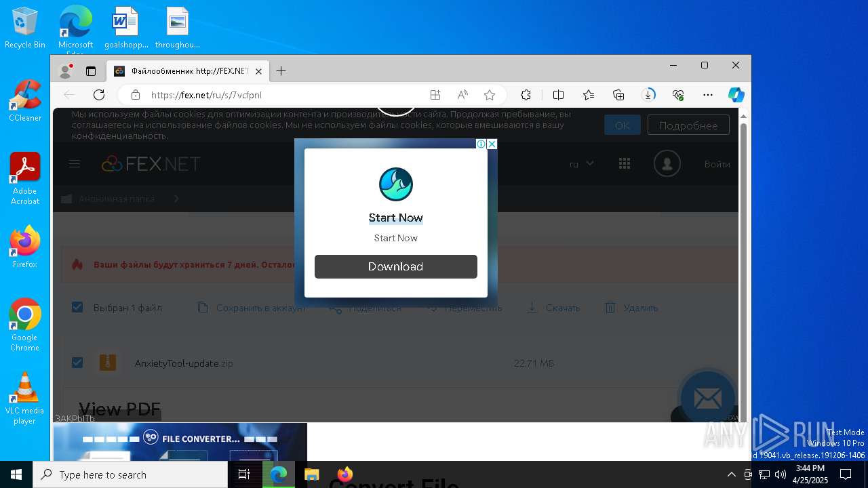868x488 pixels.
Task: Open a new browser tab
Action: tap(281, 70)
